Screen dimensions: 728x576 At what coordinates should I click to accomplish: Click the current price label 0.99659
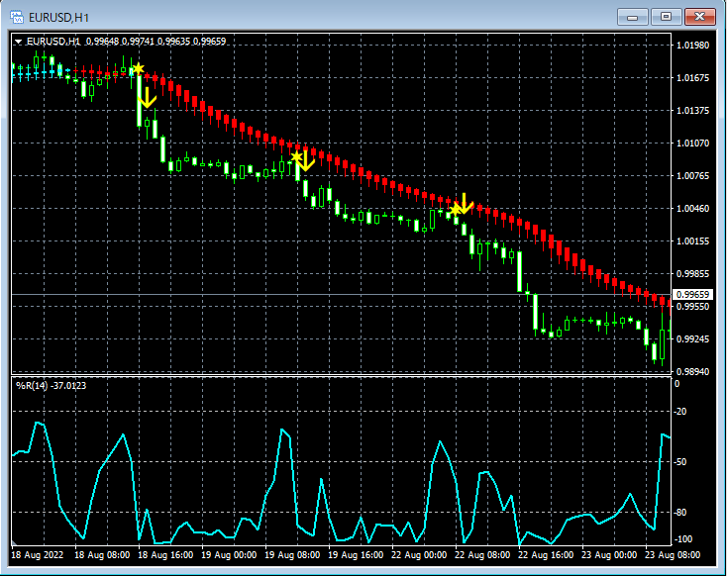pyautogui.click(x=692, y=295)
